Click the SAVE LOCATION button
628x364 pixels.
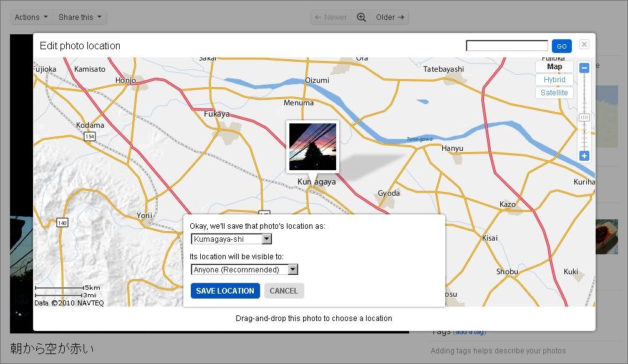click(225, 290)
